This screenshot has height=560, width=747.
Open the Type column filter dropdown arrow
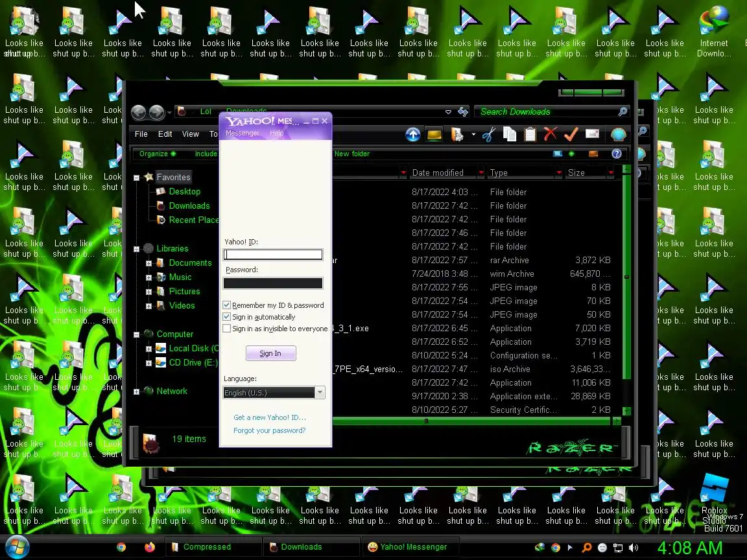point(559,172)
